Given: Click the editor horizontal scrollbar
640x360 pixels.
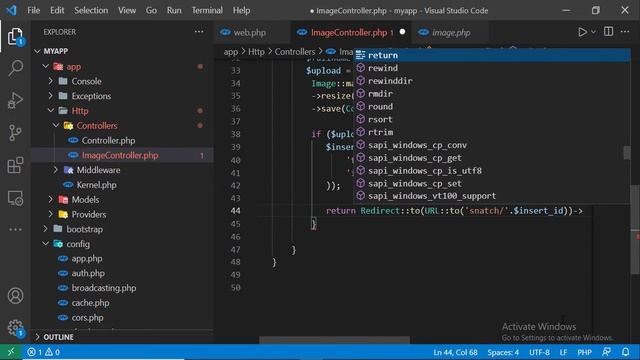Looking at the screenshot, I should point(334,340).
